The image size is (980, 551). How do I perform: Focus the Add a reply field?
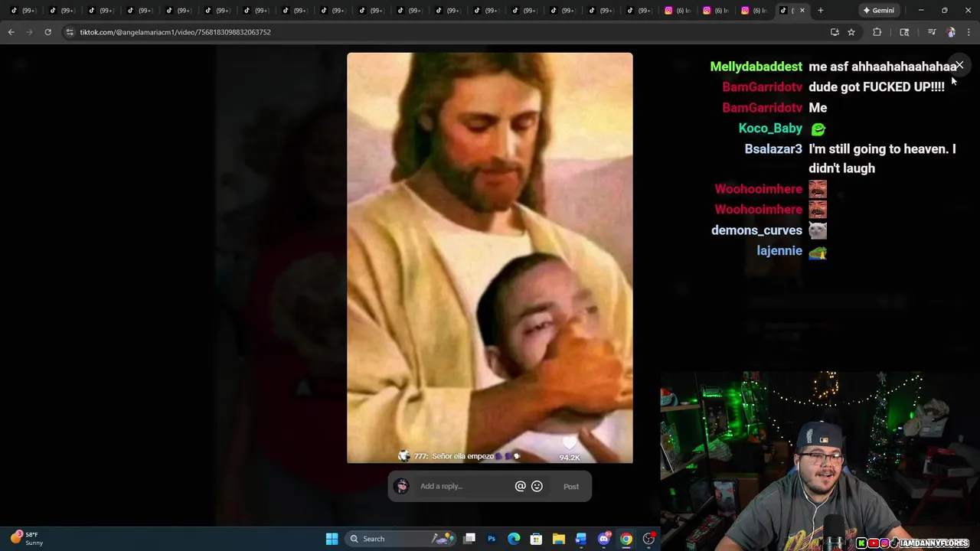pyautogui.click(x=464, y=486)
